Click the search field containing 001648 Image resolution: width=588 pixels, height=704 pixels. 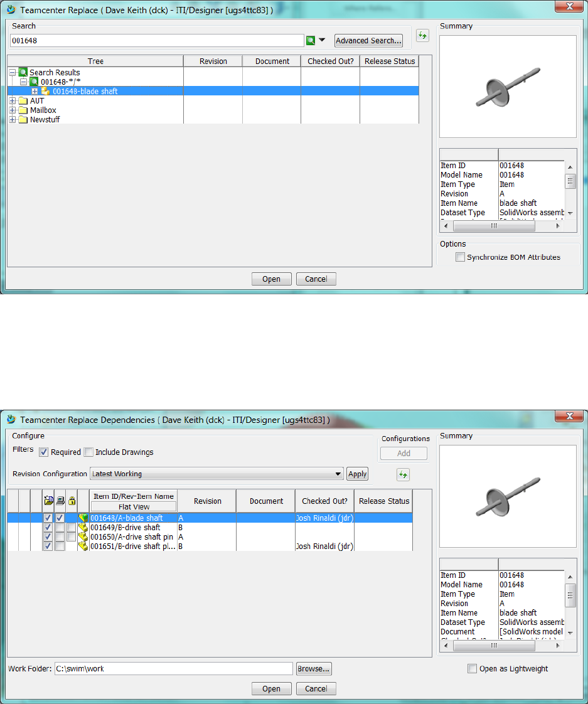point(157,40)
